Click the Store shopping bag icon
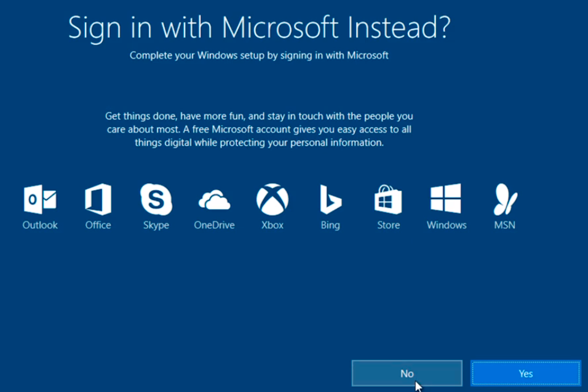588x392 pixels. coord(388,200)
